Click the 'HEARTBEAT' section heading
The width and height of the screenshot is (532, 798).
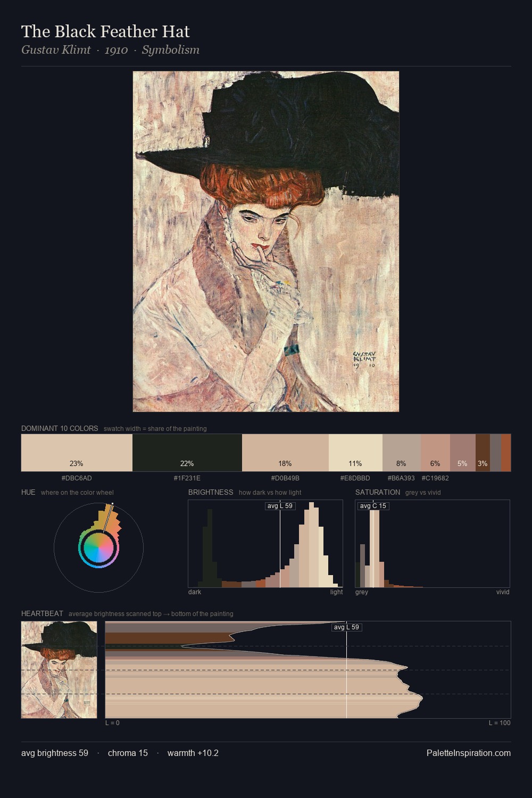[42, 613]
